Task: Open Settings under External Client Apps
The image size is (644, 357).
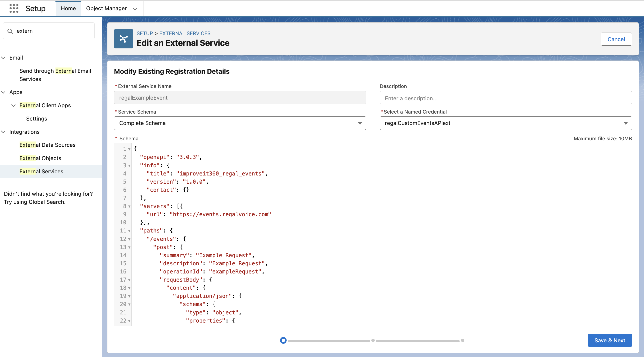Action: pos(37,119)
